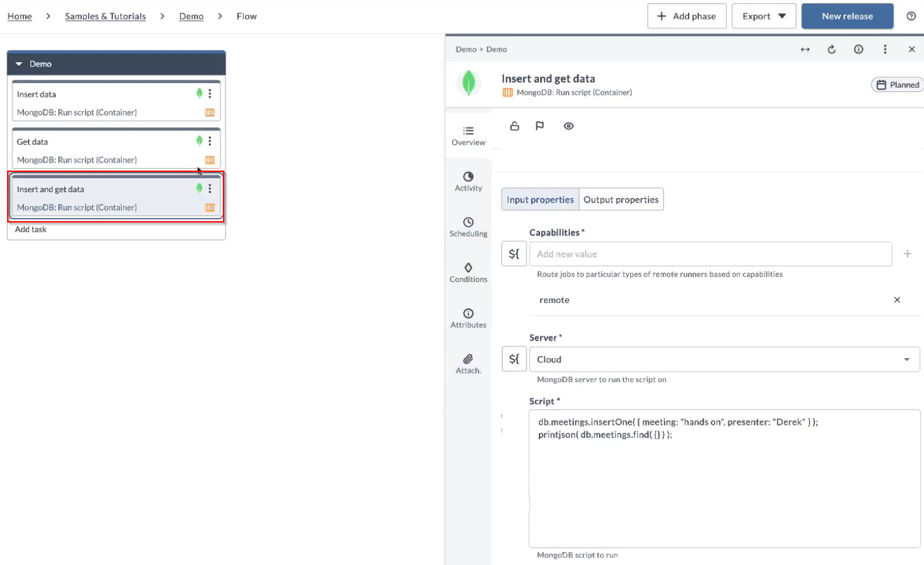Open the Overview sidebar tab

468,136
